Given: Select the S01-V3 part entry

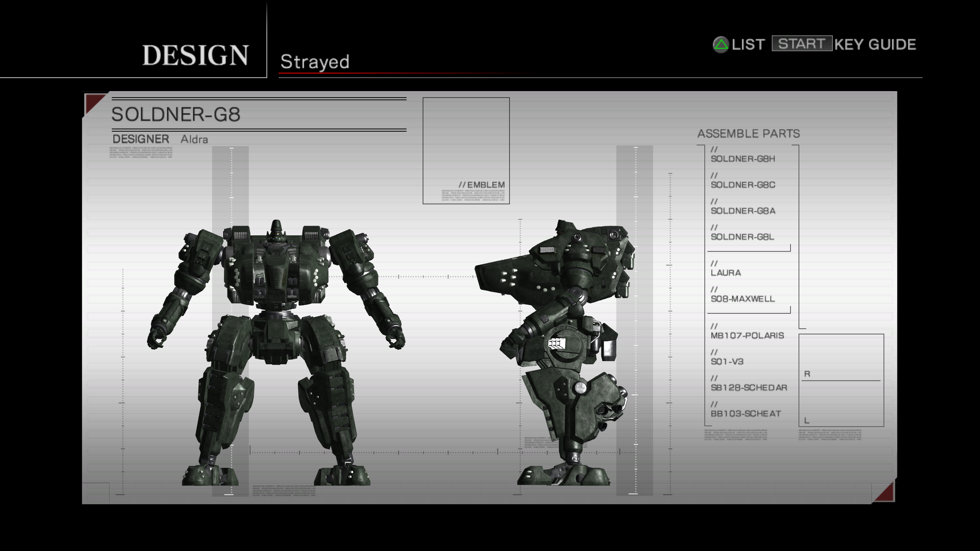Looking at the screenshot, I should [x=727, y=362].
